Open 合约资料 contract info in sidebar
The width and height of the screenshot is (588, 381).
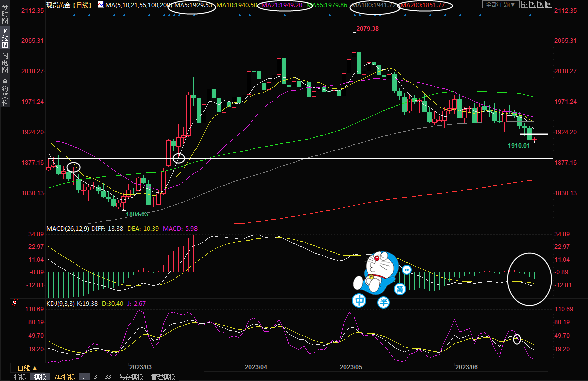[x=5, y=92]
